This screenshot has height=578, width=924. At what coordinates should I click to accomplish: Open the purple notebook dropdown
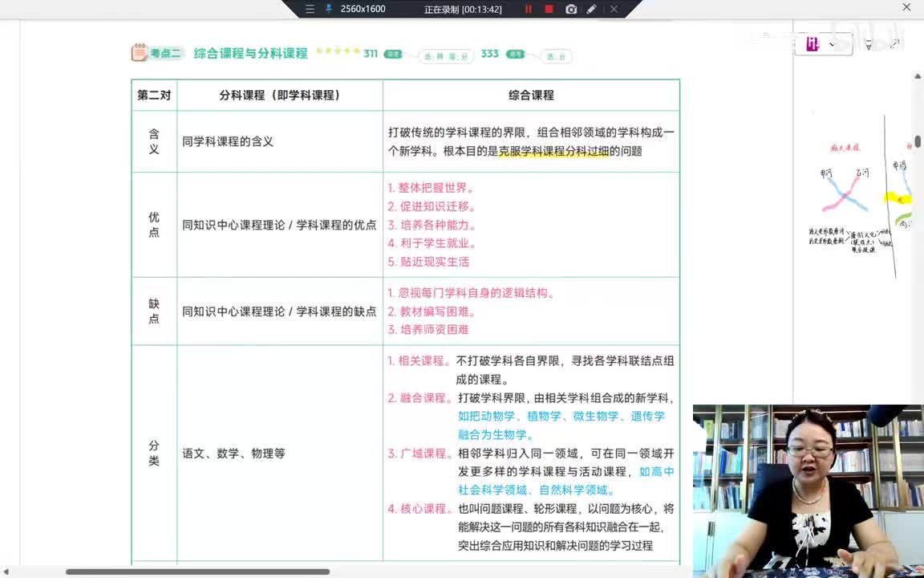(832, 44)
